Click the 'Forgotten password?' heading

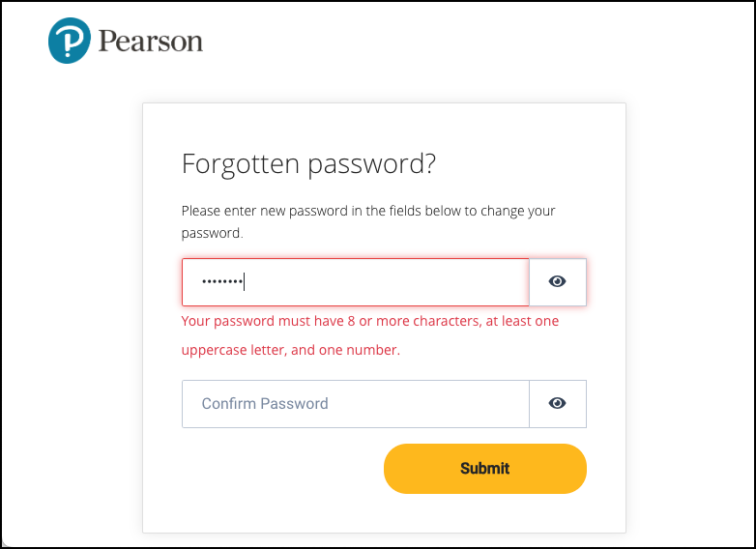[308, 163]
